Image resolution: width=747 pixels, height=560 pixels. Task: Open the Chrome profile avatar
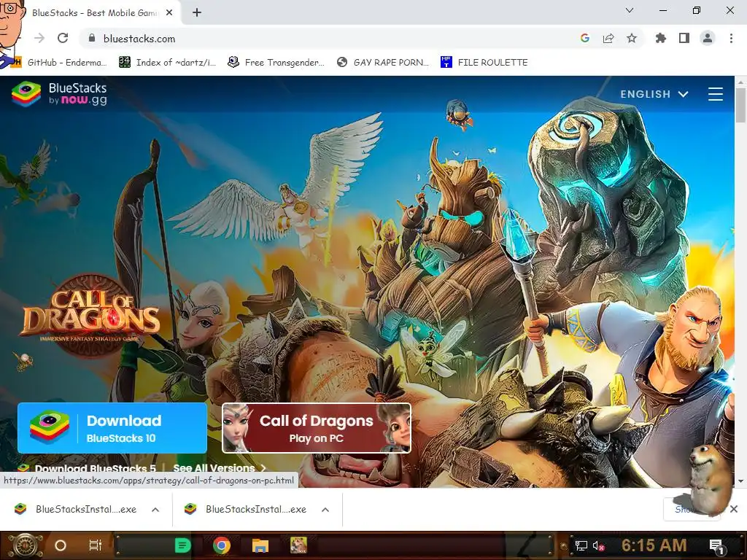(708, 38)
